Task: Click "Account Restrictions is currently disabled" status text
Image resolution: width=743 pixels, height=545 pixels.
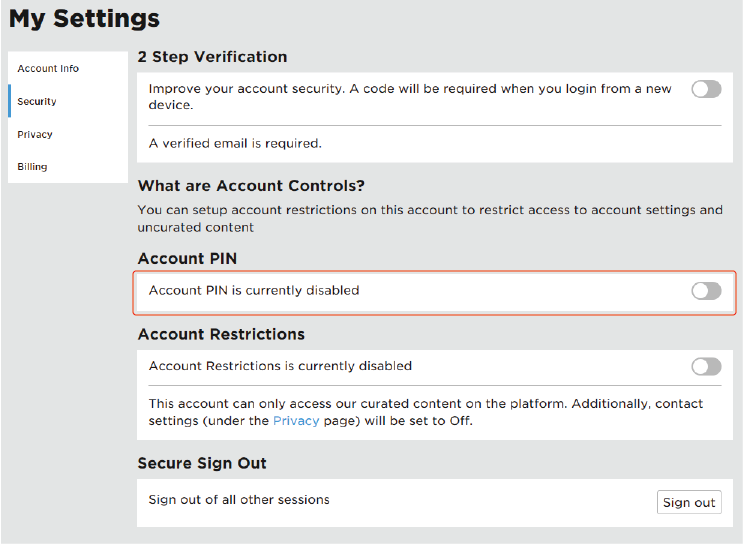Action: [x=280, y=366]
